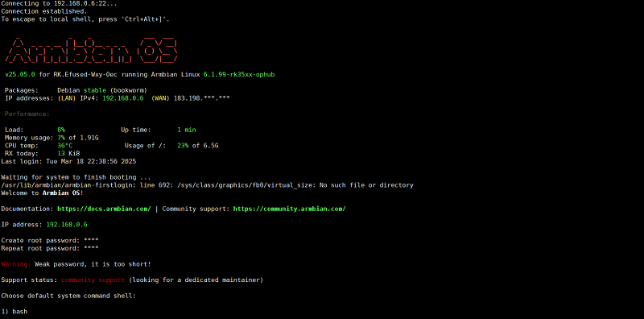Viewport: 644px width, 319px height.
Task: Click the armbian-firstlogin line 692 error message
Action: coord(207,185)
